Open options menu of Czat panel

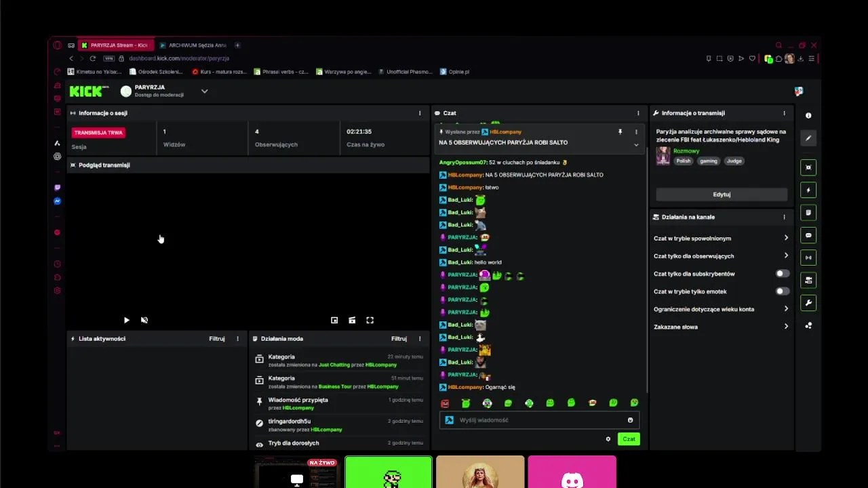click(638, 113)
